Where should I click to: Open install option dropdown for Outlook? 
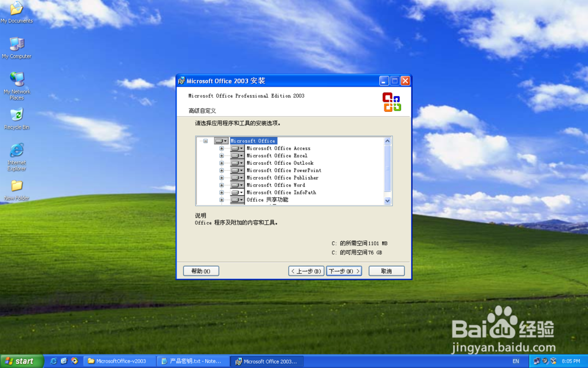[x=237, y=163]
